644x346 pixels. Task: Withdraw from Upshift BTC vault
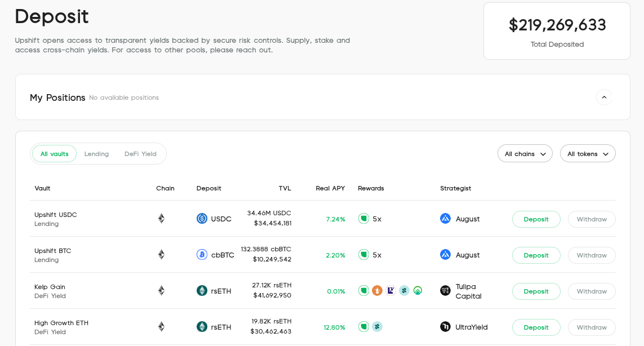(592, 255)
